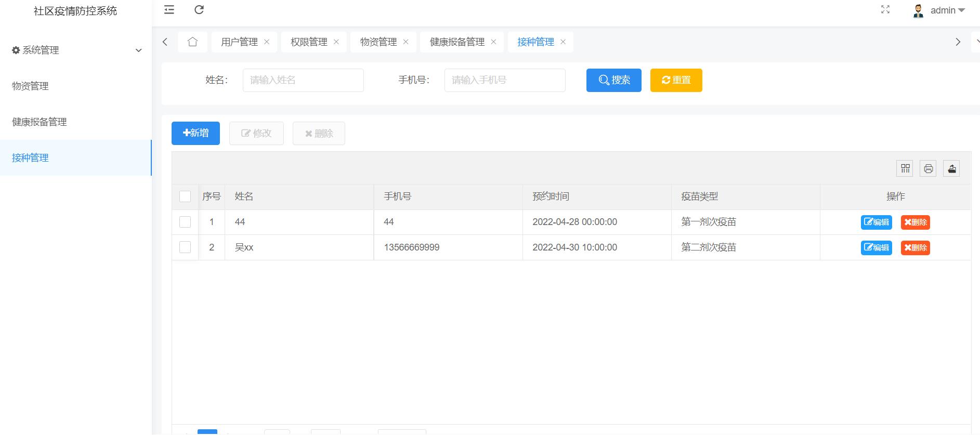Viewport: 980px width, 435px height.
Task: Open the tab options chevron at far right
Action: [976, 42]
